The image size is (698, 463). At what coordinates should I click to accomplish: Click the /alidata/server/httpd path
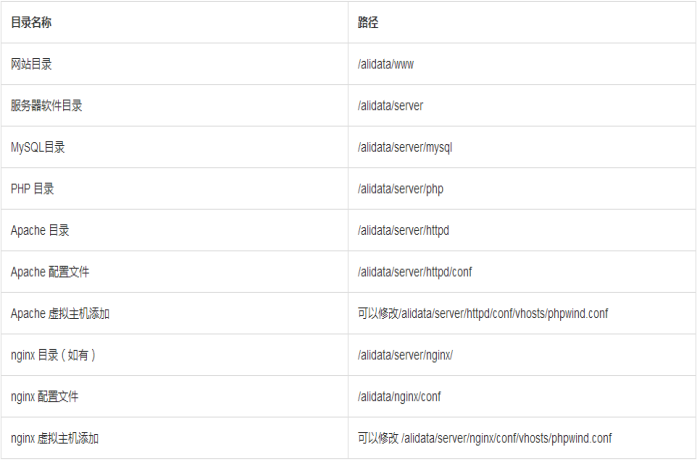(x=404, y=230)
